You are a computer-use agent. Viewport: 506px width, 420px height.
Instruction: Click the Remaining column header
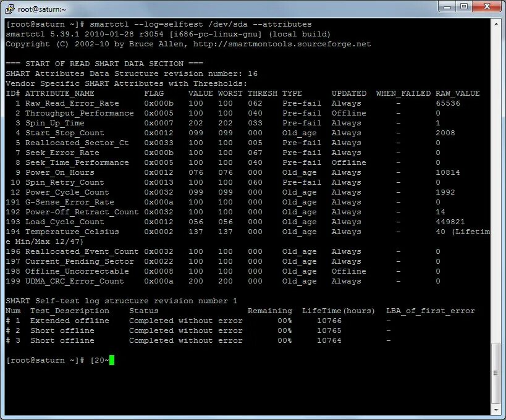270,311
